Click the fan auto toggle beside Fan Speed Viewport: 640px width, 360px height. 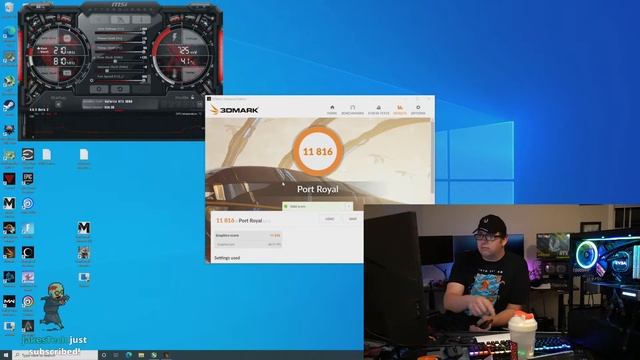pos(149,80)
